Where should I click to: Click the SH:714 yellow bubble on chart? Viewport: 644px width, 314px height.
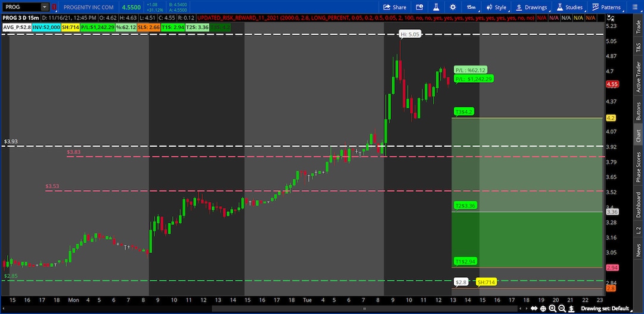pos(486,282)
